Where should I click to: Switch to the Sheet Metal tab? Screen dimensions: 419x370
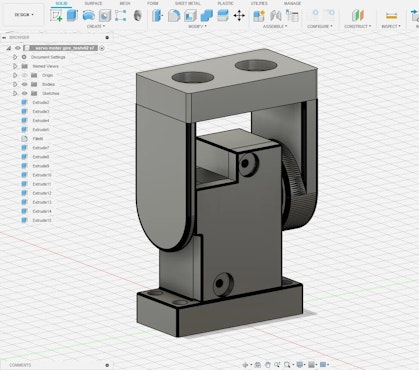click(x=188, y=3)
